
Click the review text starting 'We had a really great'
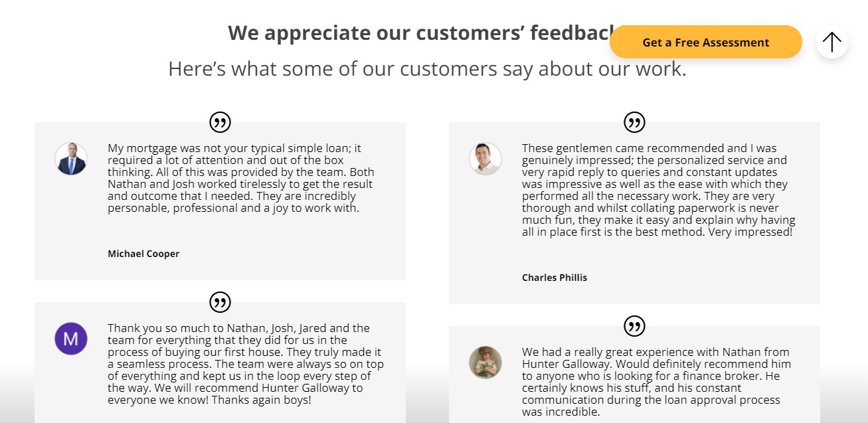pyautogui.click(x=656, y=382)
